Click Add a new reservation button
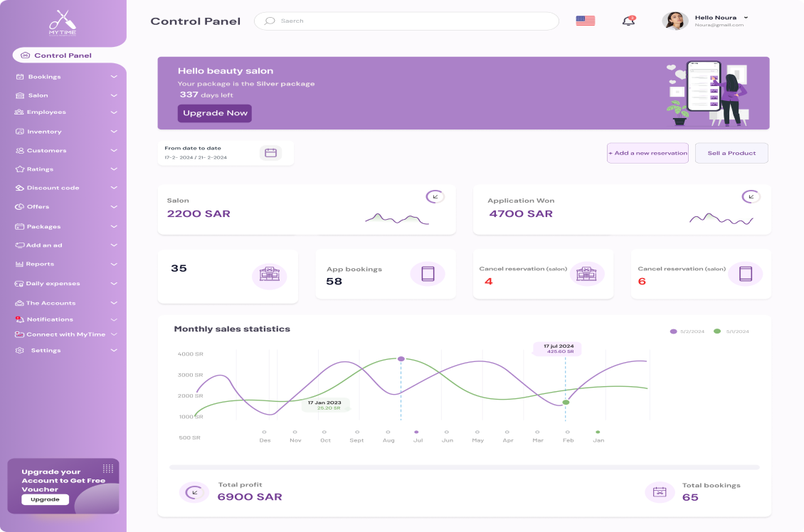Screen dimensions: 804x532 pyautogui.click(x=647, y=153)
